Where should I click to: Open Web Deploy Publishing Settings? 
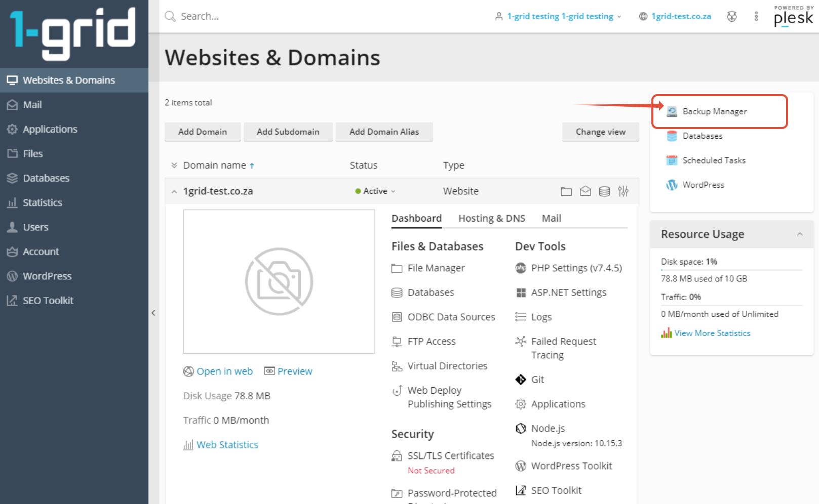coord(442,397)
